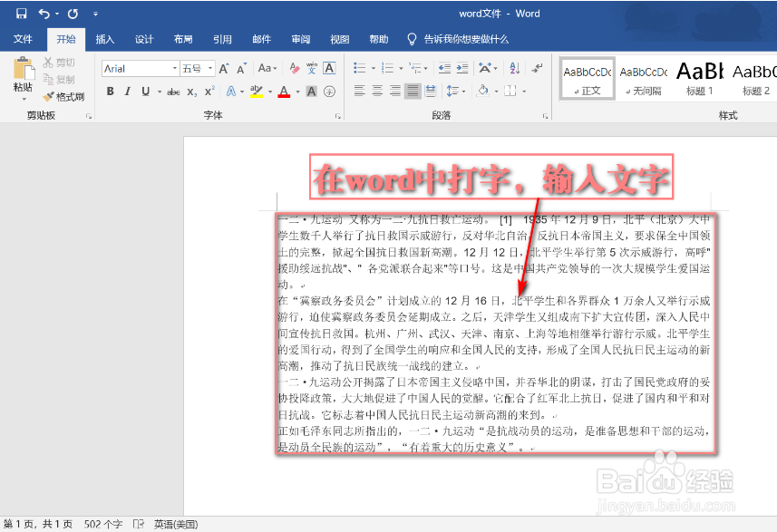Image resolution: width=777 pixels, height=532 pixels.
Task: Click the clear formatting eraser icon
Action: tap(295, 68)
